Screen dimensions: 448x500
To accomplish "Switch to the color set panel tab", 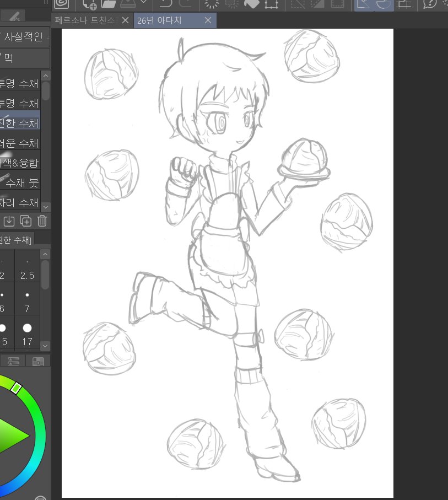I will coord(38,361).
